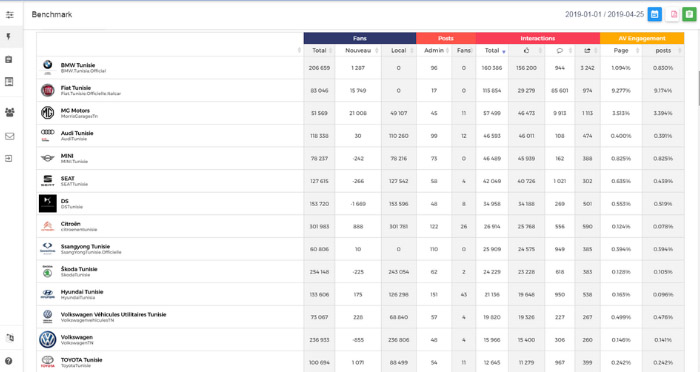Open the Fiat Tunisie page link
The width and height of the screenshot is (700, 372).
coord(75,88)
